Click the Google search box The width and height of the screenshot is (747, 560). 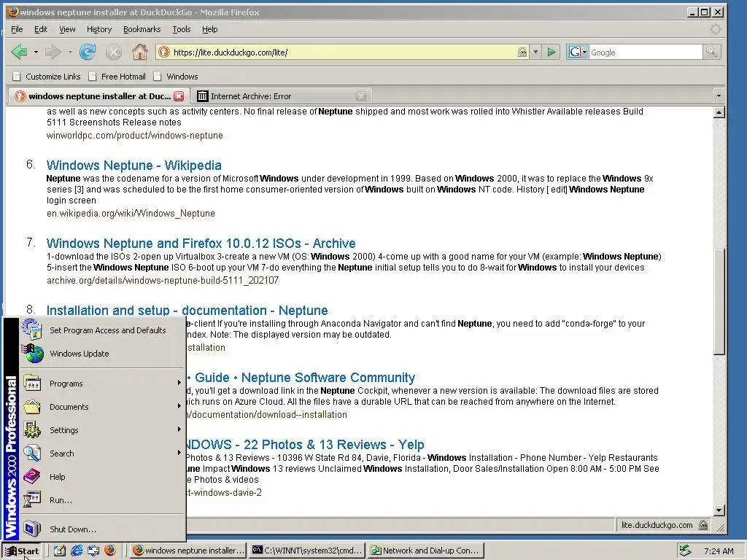point(646,52)
